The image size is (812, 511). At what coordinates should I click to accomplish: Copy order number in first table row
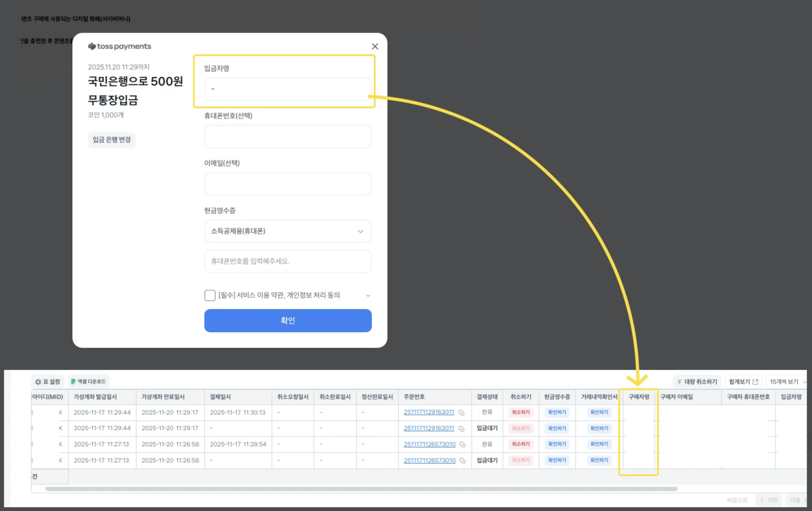tap(461, 412)
